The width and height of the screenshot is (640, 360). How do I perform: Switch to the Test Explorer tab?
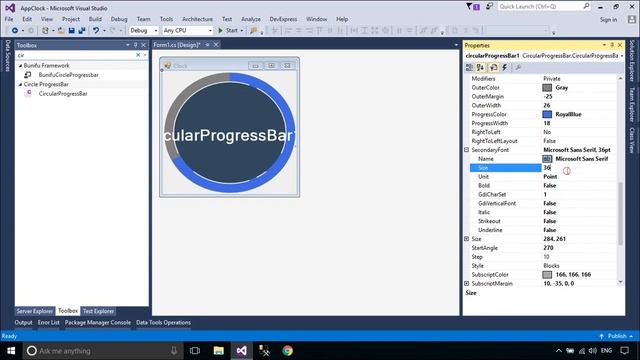pos(98,311)
